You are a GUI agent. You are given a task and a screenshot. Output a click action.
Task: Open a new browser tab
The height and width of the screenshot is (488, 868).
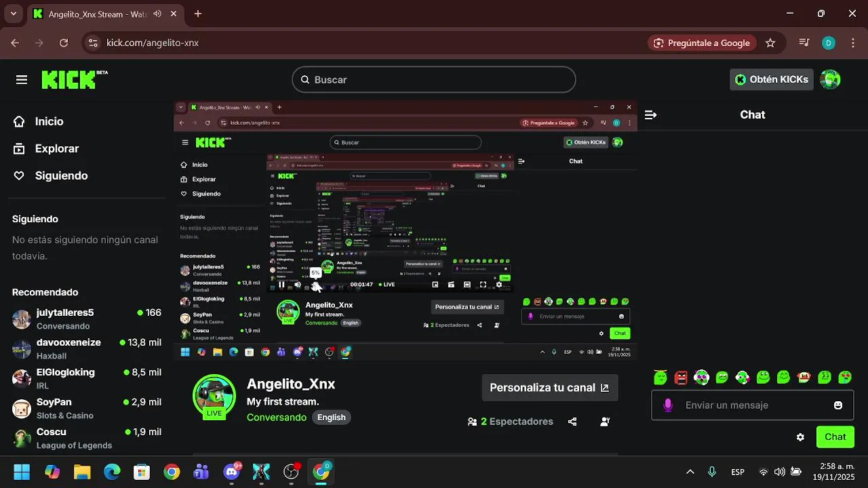point(198,14)
